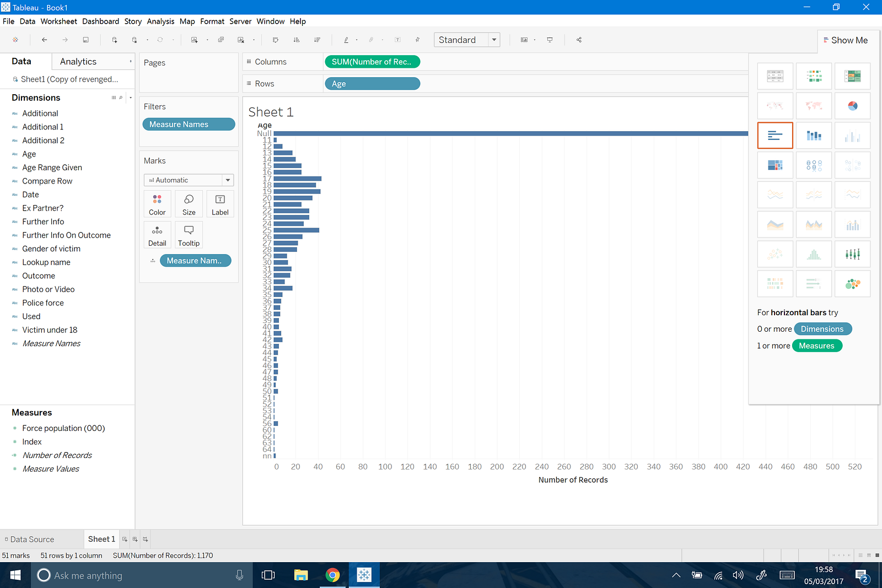Click the Measure Names filter pill
Viewport: 882px width, 588px height.
point(189,125)
